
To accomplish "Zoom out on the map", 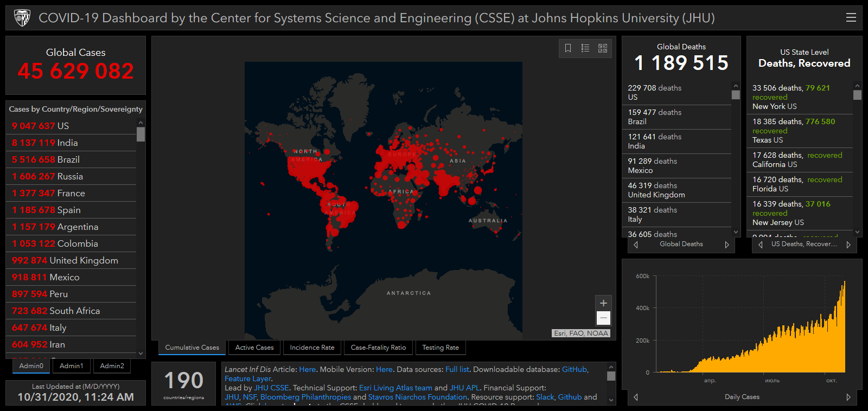I will pyautogui.click(x=603, y=318).
